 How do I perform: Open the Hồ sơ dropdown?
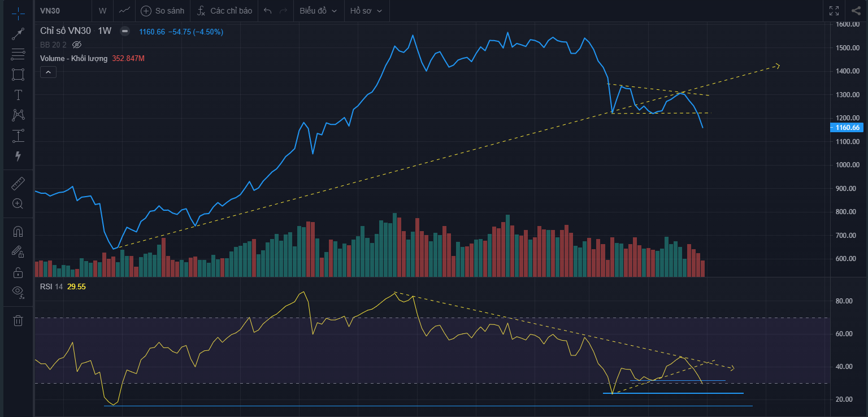pyautogui.click(x=366, y=11)
